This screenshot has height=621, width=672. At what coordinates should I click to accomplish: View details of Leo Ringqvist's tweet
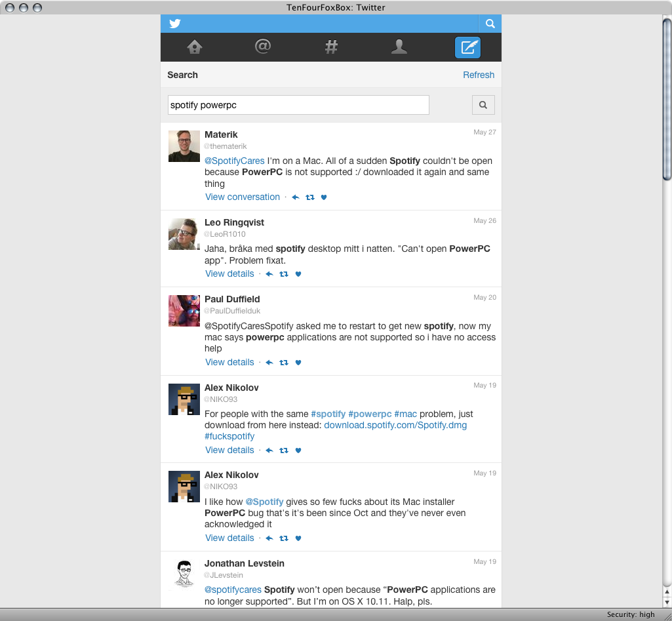pyautogui.click(x=229, y=274)
